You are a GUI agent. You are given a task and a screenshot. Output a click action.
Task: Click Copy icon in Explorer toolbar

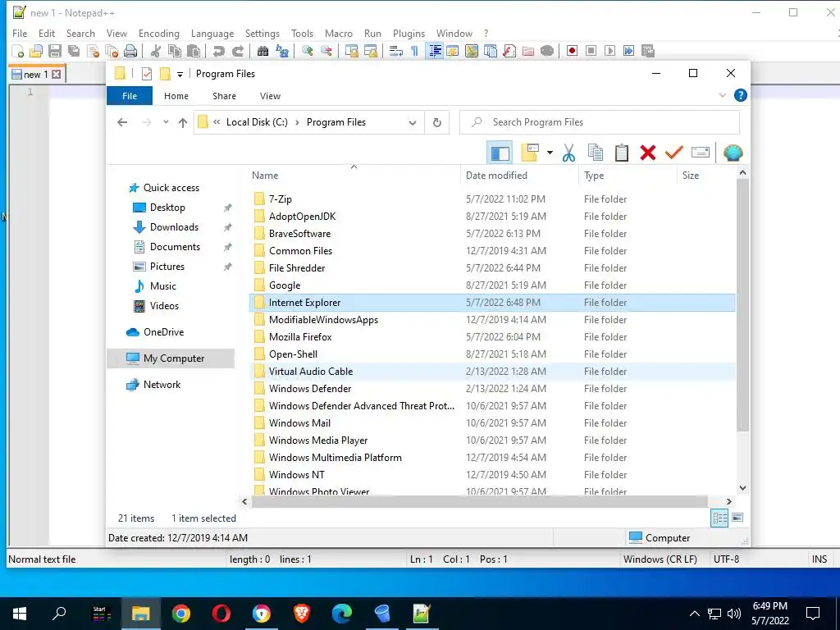596,153
